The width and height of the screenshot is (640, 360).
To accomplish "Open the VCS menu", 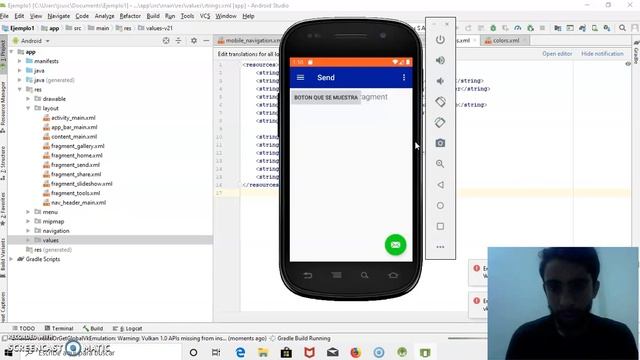I will pos(205,16).
